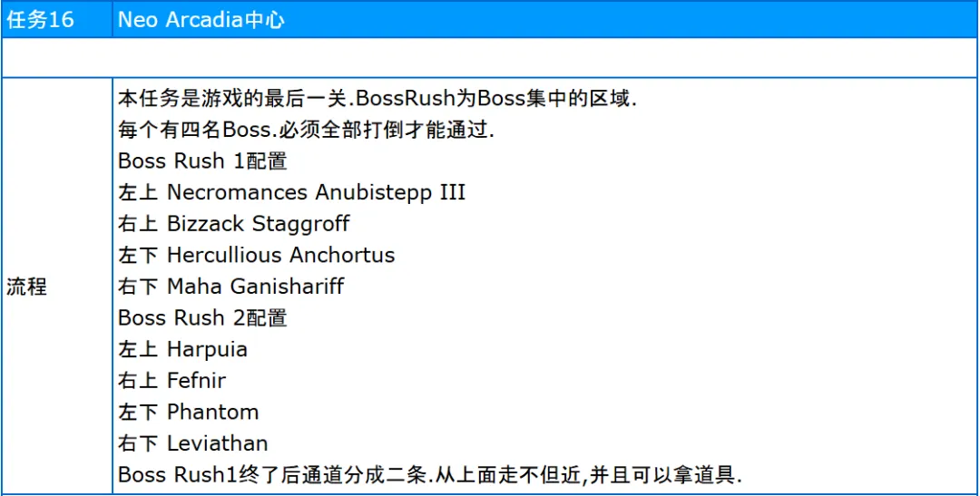Screen dimensions: 980x496
Task: Click Necromances Anubistepp III text
Action: coord(317,191)
